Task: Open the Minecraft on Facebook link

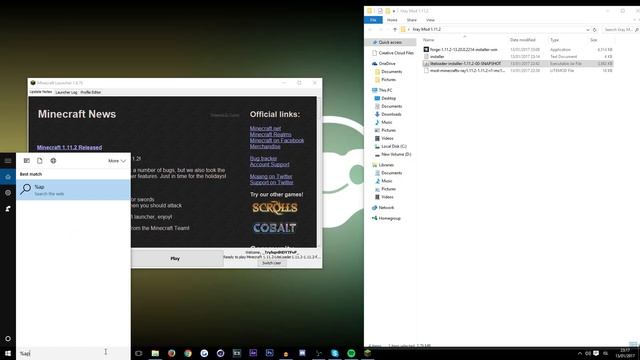Action: pyautogui.click(x=277, y=140)
